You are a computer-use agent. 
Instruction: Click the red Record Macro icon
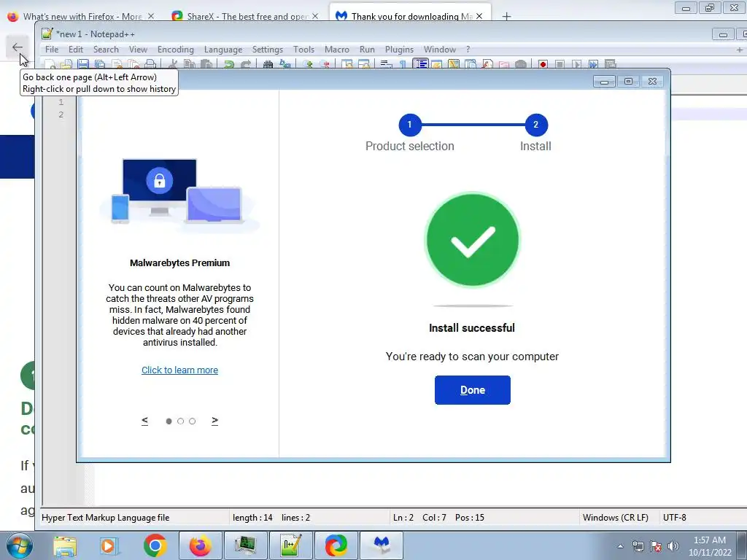[x=543, y=64]
